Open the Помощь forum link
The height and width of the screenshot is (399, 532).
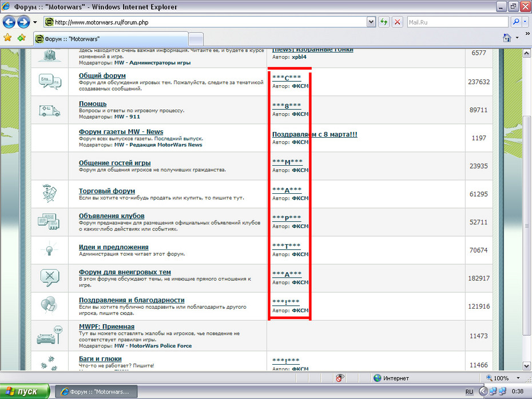pyautogui.click(x=93, y=103)
